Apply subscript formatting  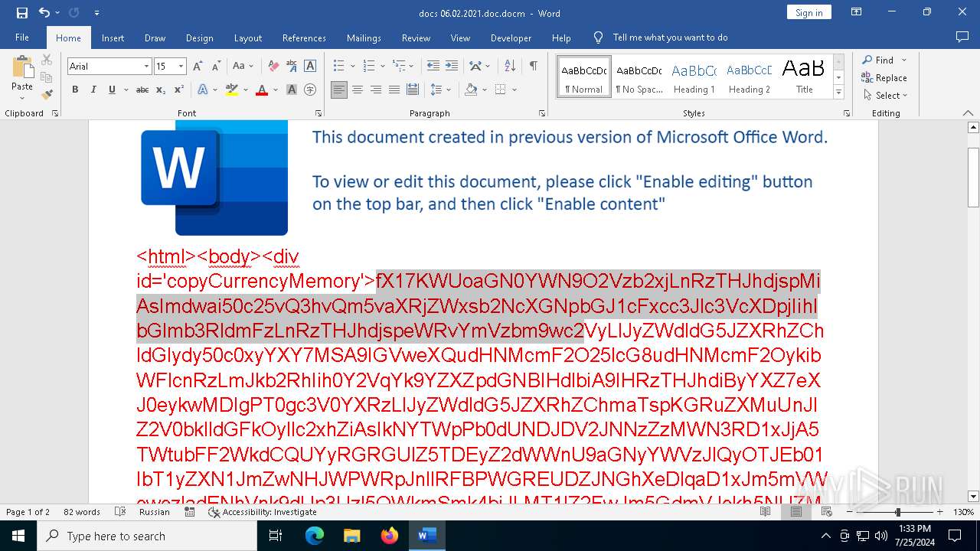click(x=160, y=90)
